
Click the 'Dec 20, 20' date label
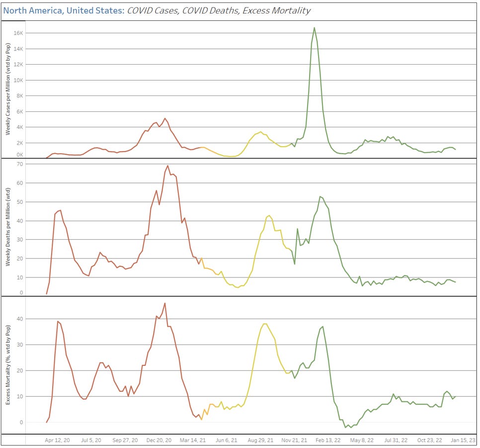tap(159, 441)
